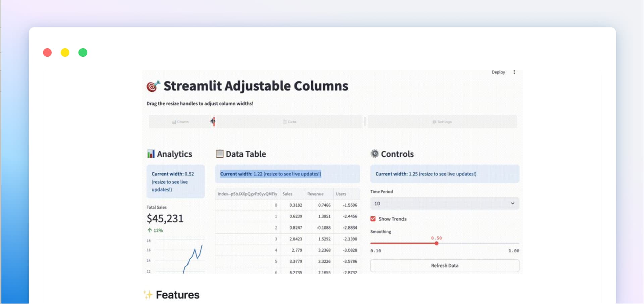Click the Sales cell 0.6239
This screenshot has width=644, height=304.
pos(292,216)
